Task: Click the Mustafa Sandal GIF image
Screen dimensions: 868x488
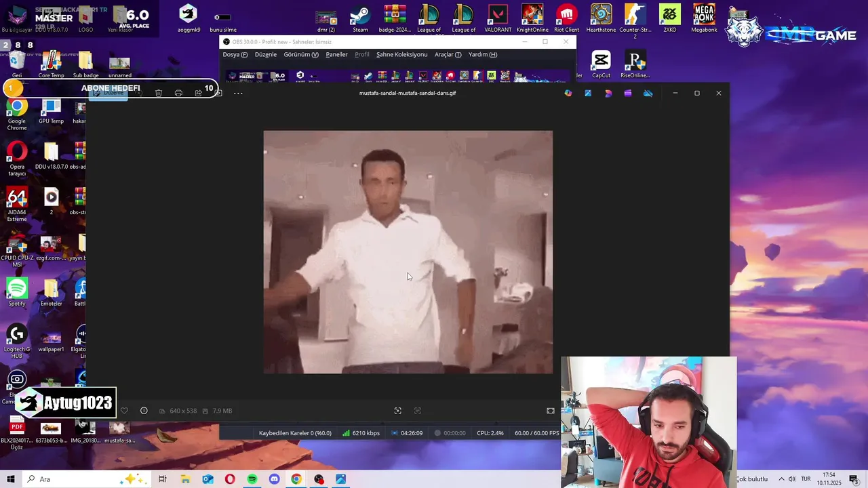Action: click(408, 252)
